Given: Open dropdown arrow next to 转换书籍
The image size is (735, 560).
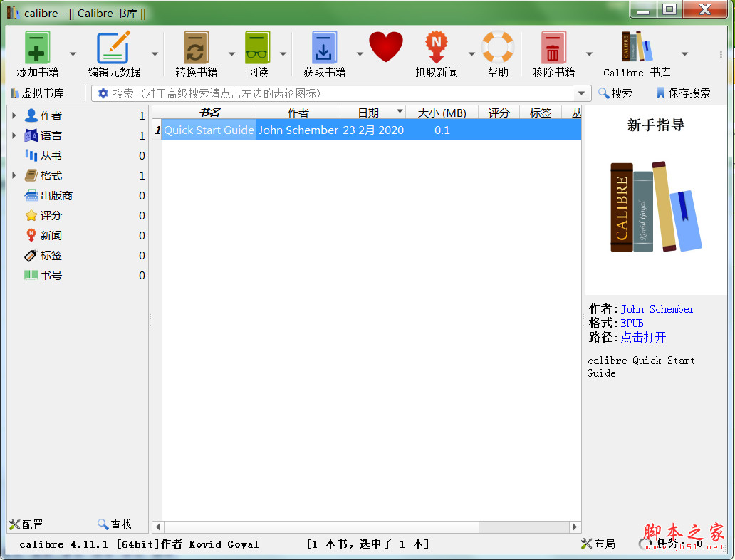Looking at the screenshot, I should coord(231,54).
